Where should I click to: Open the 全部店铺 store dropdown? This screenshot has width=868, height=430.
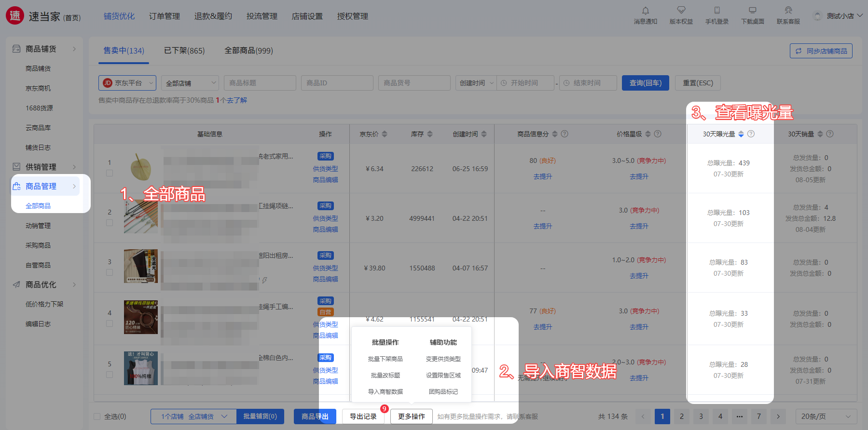190,83
